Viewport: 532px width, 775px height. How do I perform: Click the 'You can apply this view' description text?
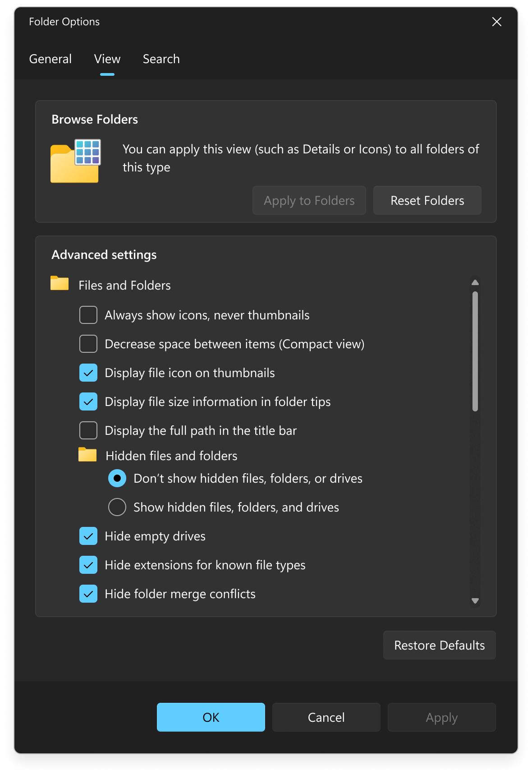[x=301, y=158]
